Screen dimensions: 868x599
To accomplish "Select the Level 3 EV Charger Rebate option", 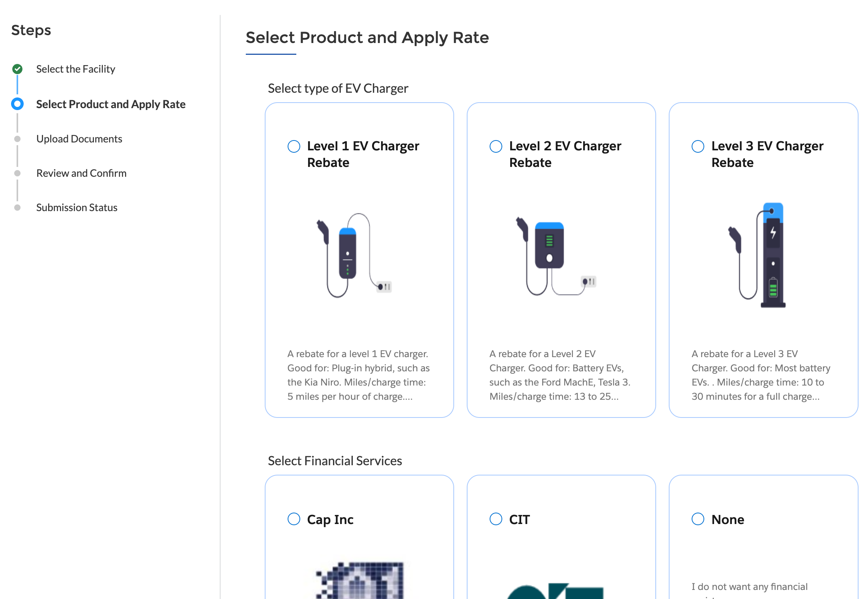I will pyautogui.click(x=698, y=146).
